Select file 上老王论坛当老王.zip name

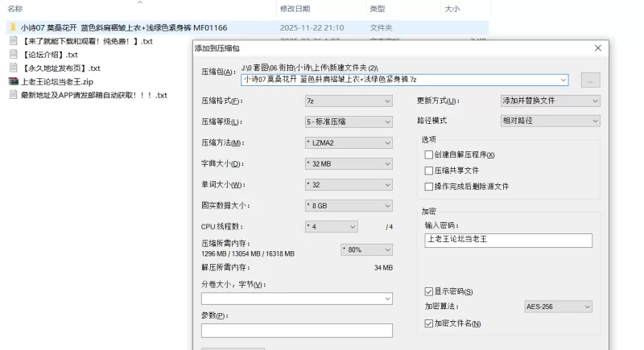tap(57, 81)
